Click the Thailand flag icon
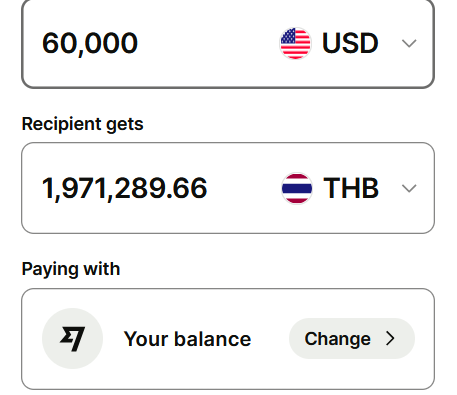 pos(297,188)
